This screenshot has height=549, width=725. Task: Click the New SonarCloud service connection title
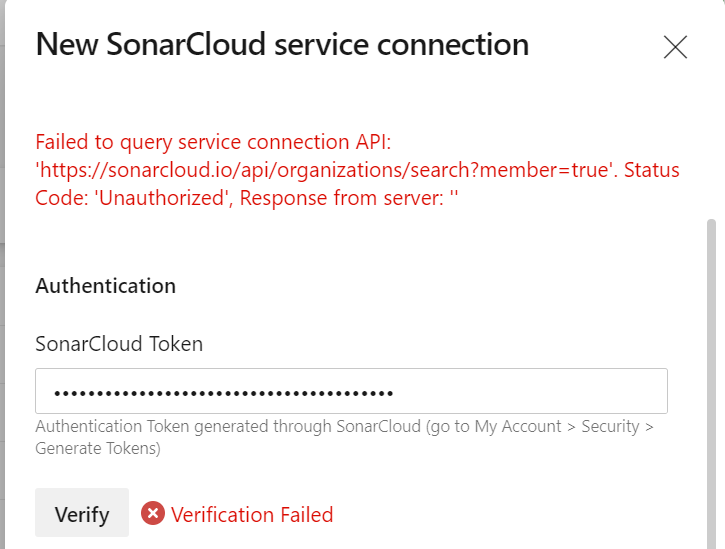pyautogui.click(x=282, y=45)
